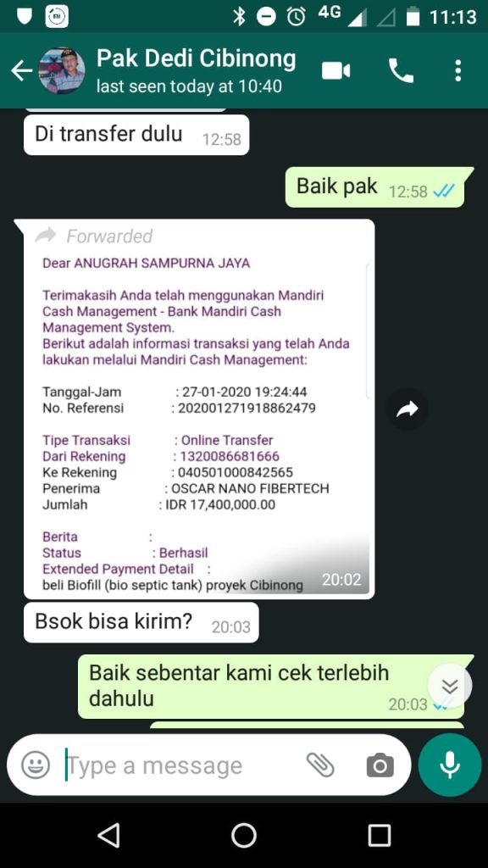Start a voice call with the contact
Image resolution: width=488 pixels, height=868 pixels.
point(401,71)
